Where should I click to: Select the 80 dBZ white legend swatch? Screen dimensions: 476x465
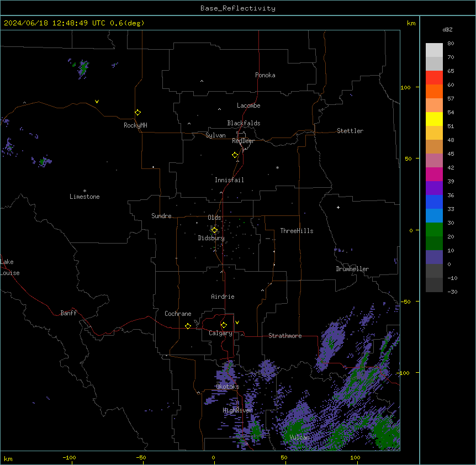[x=434, y=50]
